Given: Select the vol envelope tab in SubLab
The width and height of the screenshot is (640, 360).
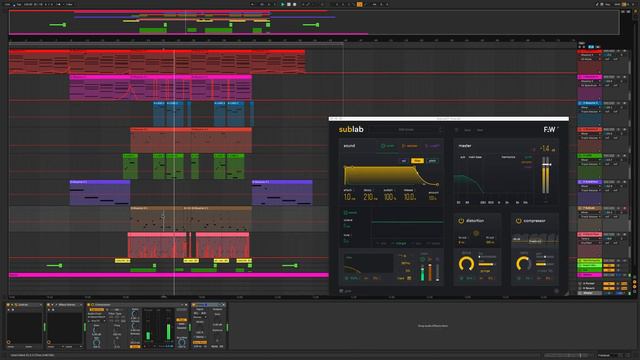Looking at the screenshot, I should (404, 161).
